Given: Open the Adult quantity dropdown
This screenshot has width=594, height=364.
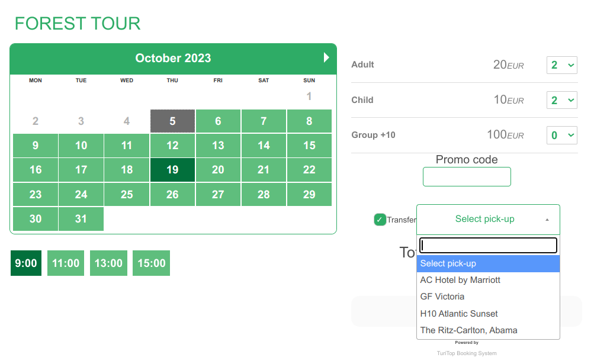Looking at the screenshot, I should 561,65.
